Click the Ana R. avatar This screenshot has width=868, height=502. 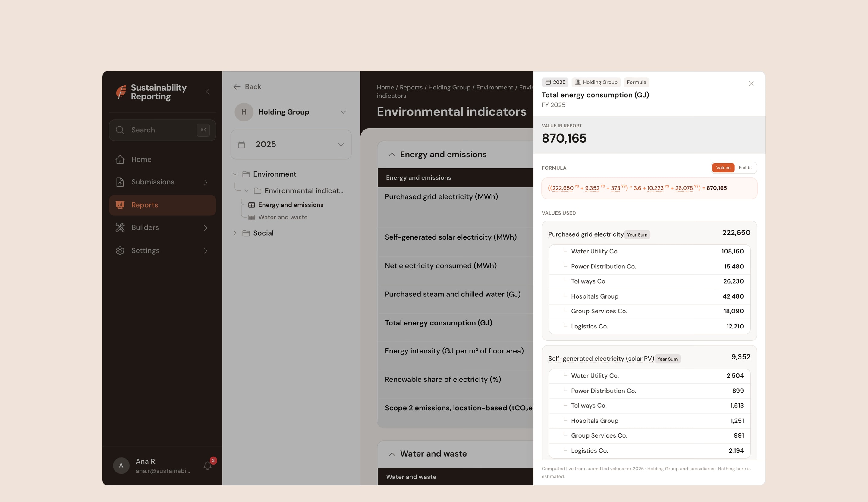click(121, 466)
